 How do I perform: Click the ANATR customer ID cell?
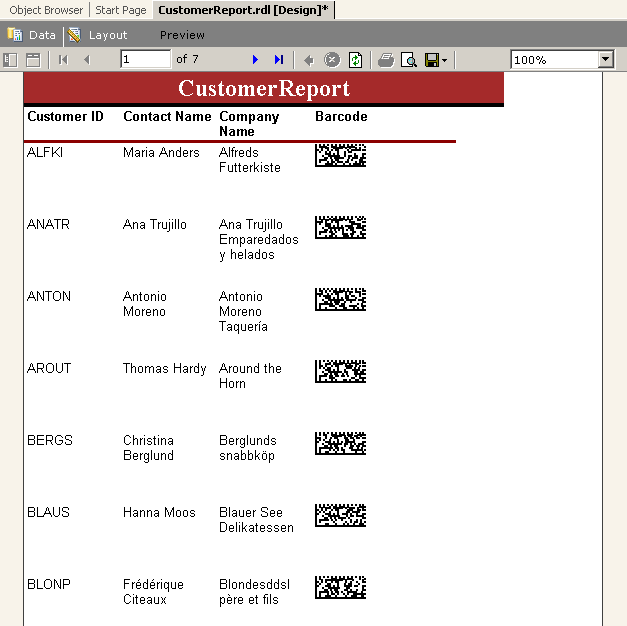pos(48,224)
